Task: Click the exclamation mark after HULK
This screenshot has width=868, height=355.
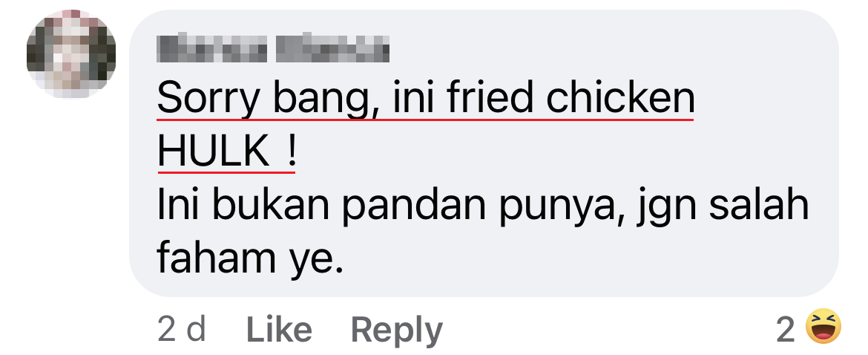Action: (x=292, y=153)
